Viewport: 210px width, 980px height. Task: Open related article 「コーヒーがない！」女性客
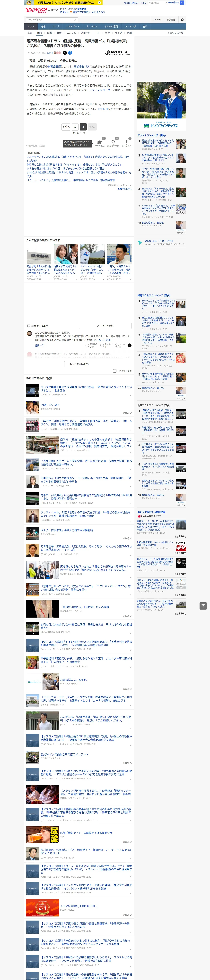[x=71, y=180]
